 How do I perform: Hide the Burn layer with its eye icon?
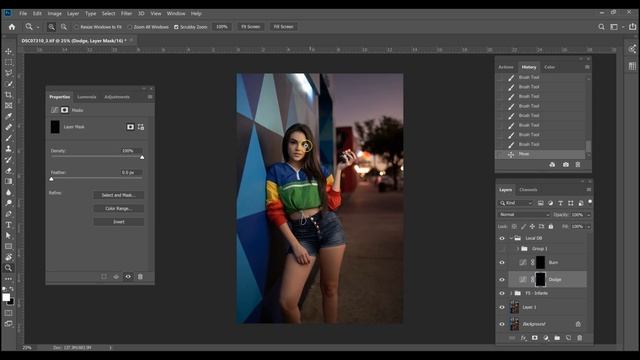[502, 262]
